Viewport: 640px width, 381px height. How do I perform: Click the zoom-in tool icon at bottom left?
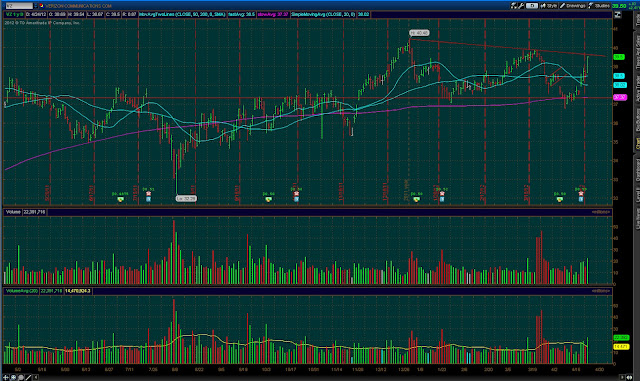[x=13, y=377]
